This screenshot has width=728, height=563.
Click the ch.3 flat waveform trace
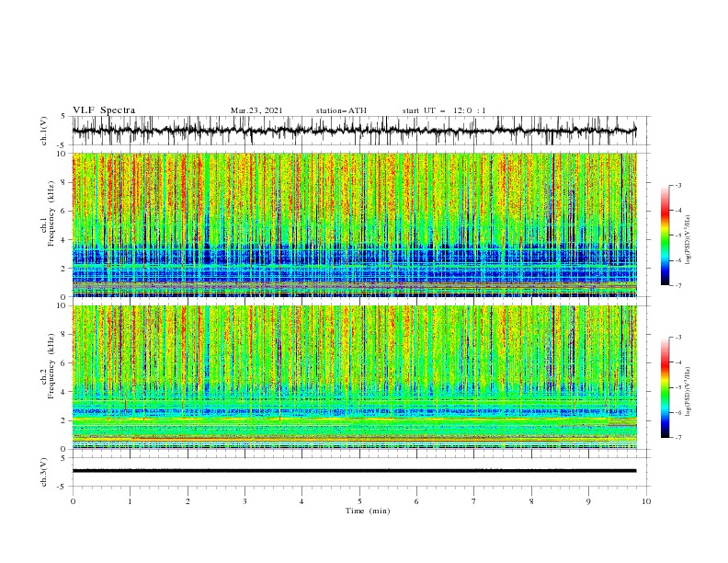coord(354,471)
